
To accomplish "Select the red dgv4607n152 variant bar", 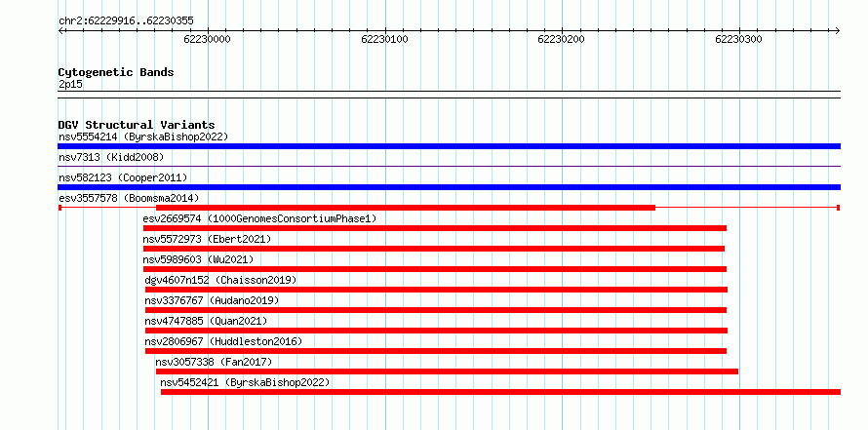I will tap(436, 290).
